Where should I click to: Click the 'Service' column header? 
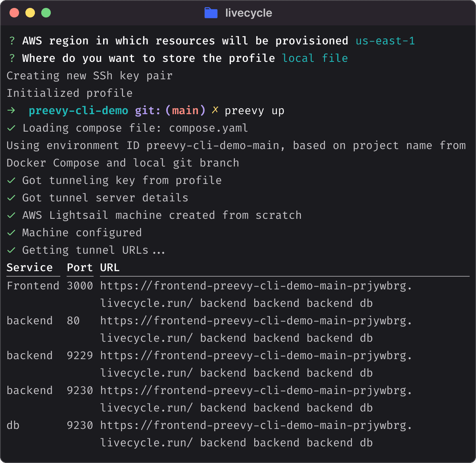coord(30,268)
